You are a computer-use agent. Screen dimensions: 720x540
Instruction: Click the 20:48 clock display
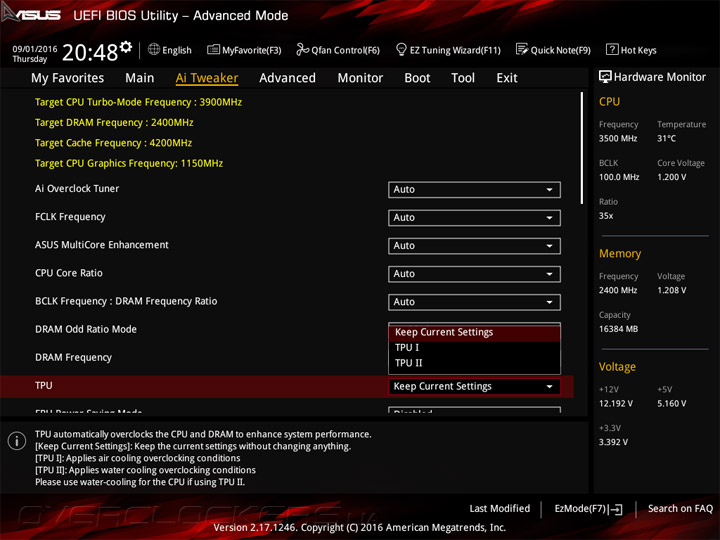(90, 52)
